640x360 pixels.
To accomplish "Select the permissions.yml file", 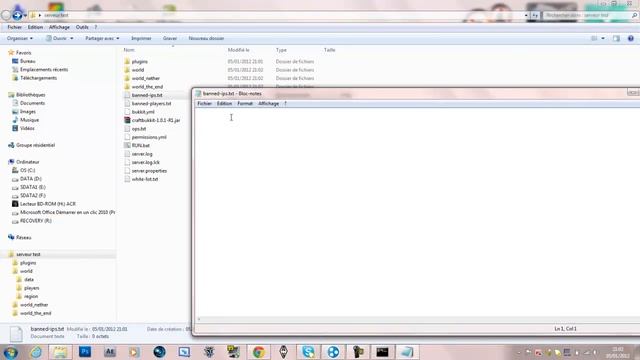I will pos(145,137).
